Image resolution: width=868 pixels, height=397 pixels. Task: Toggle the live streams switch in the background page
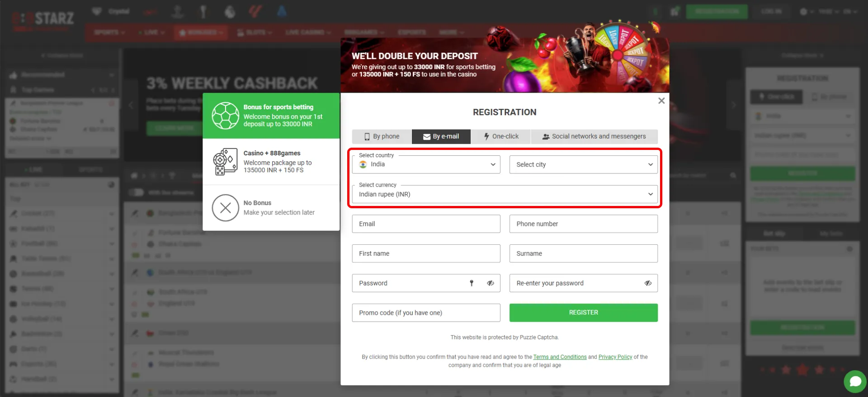point(136,192)
